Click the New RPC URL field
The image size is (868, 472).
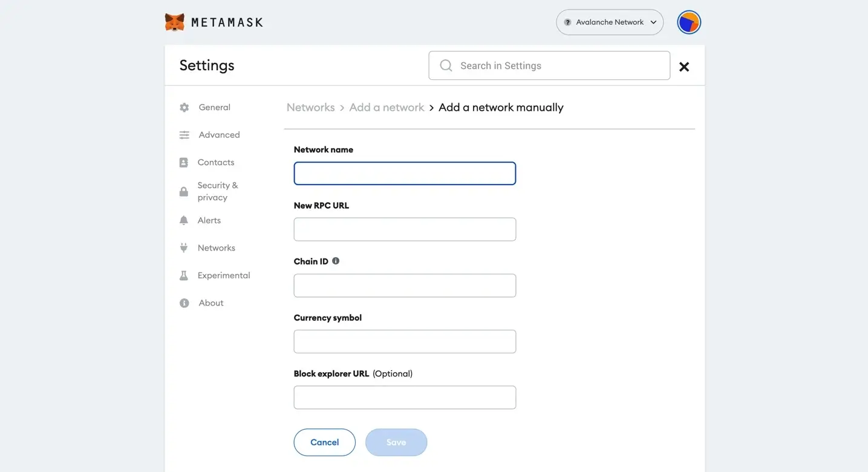(405, 229)
